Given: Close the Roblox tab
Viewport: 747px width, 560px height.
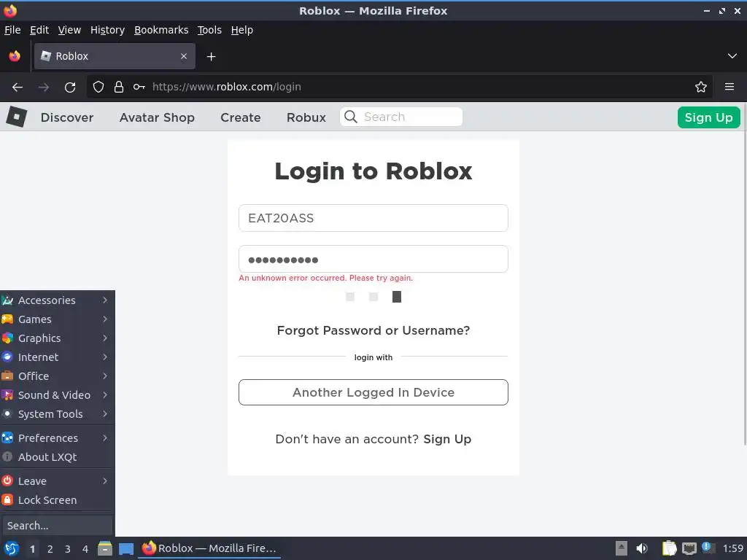Looking at the screenshot, I should (x=184, y=56).
